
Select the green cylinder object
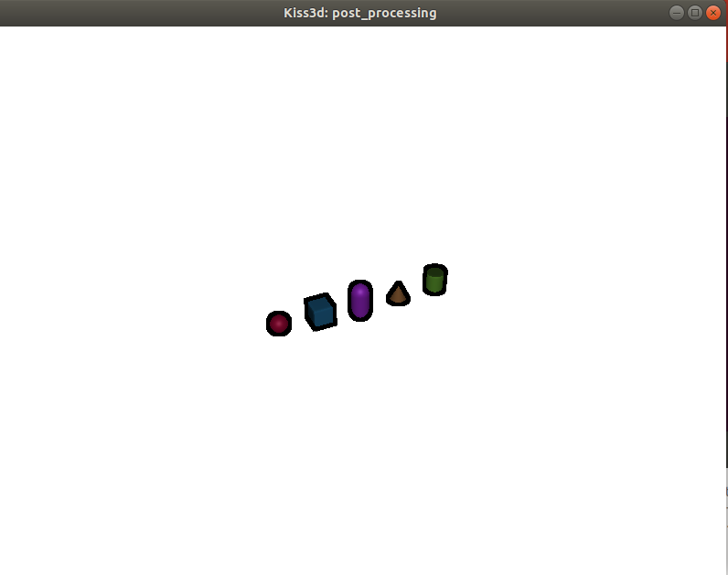coord(435,280)
